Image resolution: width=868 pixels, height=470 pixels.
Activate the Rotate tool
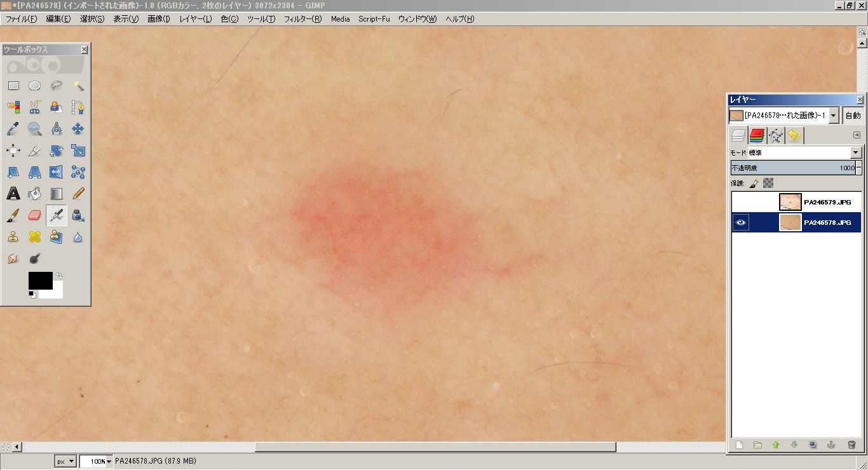57,151
